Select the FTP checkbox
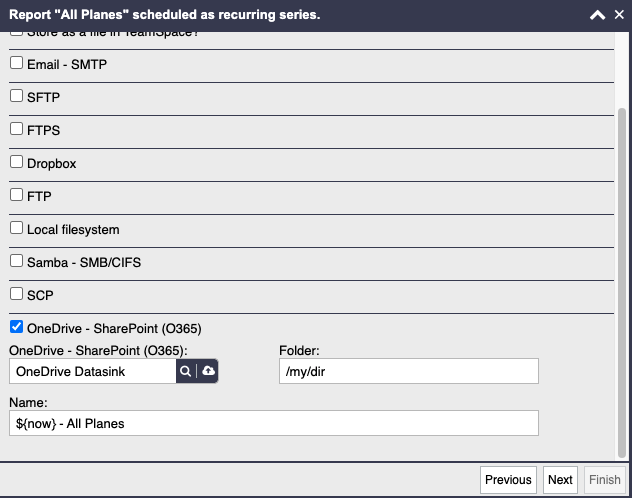 [x=17, y=195]
